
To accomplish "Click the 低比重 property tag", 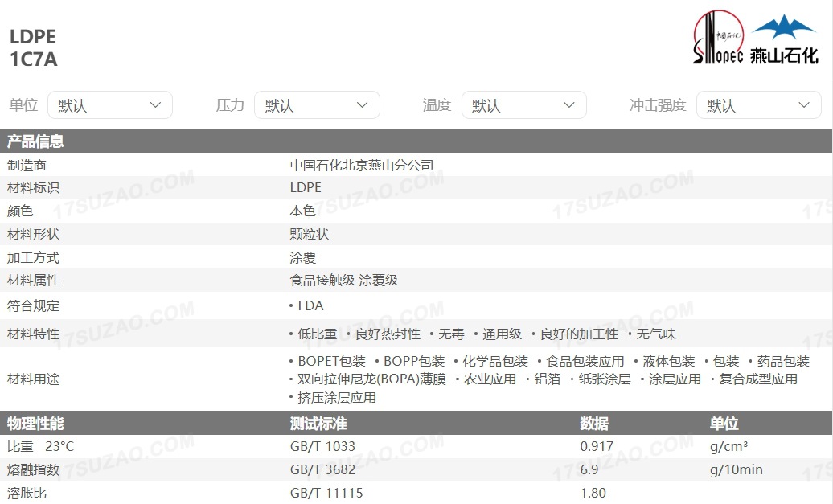I will click(317, 334).
